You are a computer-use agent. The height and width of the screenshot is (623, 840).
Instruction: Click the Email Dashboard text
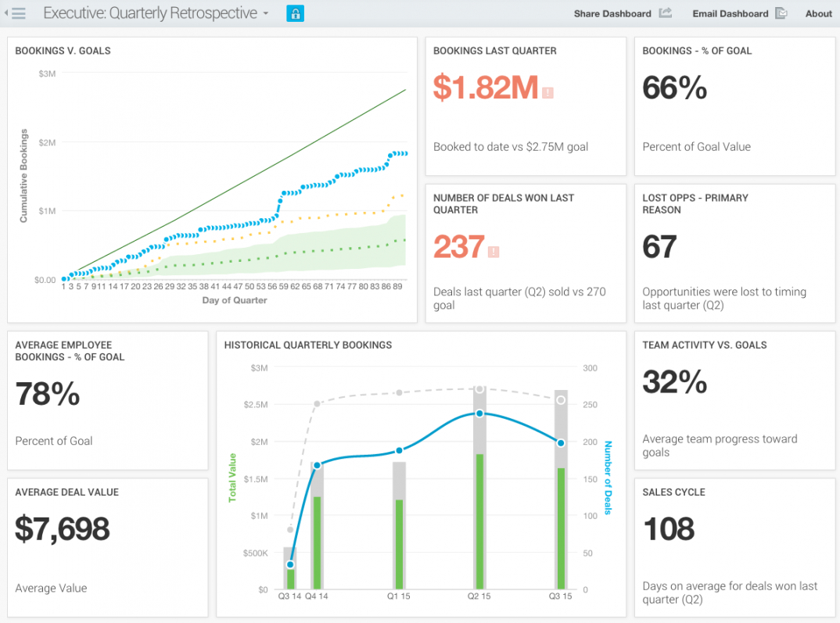tap(730, 13)
